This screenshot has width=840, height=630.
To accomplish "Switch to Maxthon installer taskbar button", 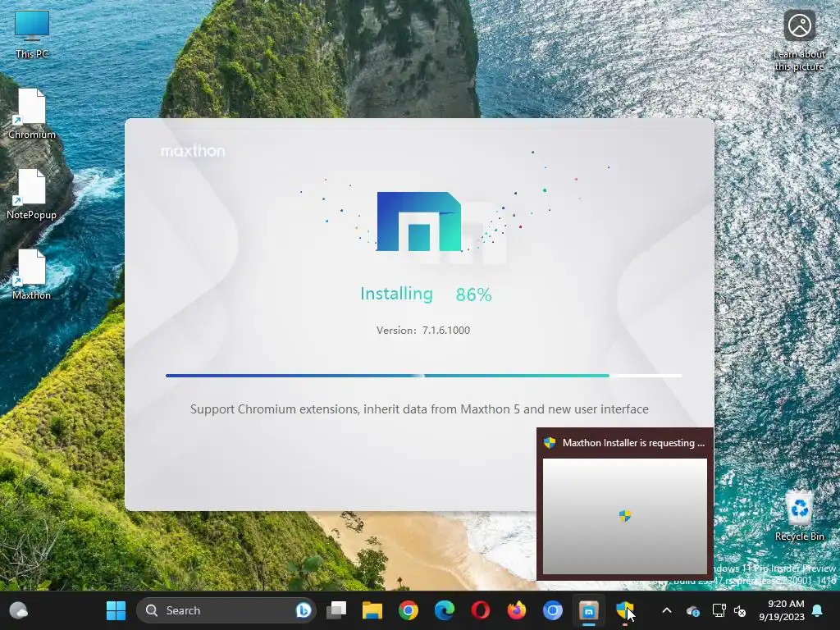I will [x=589, y=610].
